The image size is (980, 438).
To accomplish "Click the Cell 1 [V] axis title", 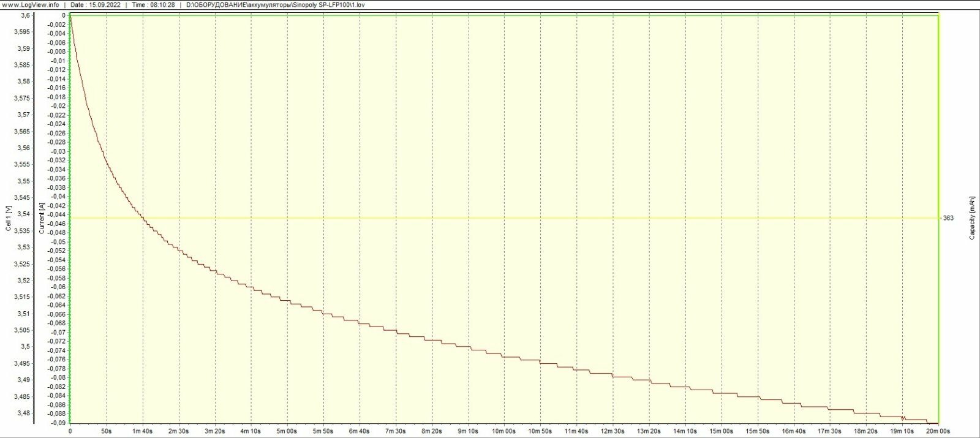I will 8,219.
